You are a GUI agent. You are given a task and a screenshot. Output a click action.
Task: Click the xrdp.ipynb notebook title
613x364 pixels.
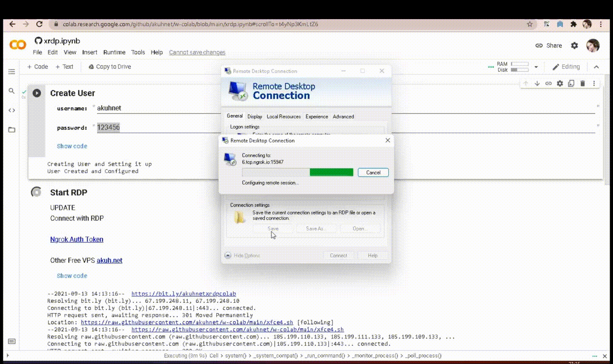62,41
